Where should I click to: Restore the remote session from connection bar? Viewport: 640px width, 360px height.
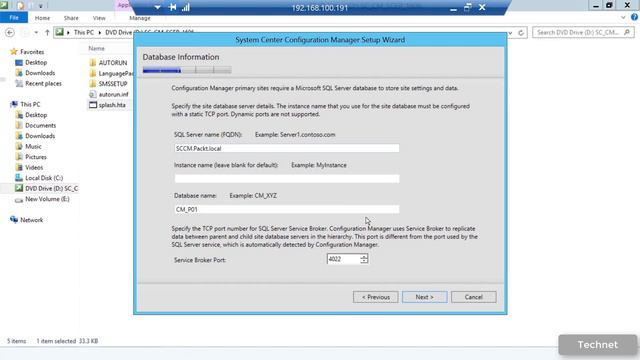click(x=468, y=7)
